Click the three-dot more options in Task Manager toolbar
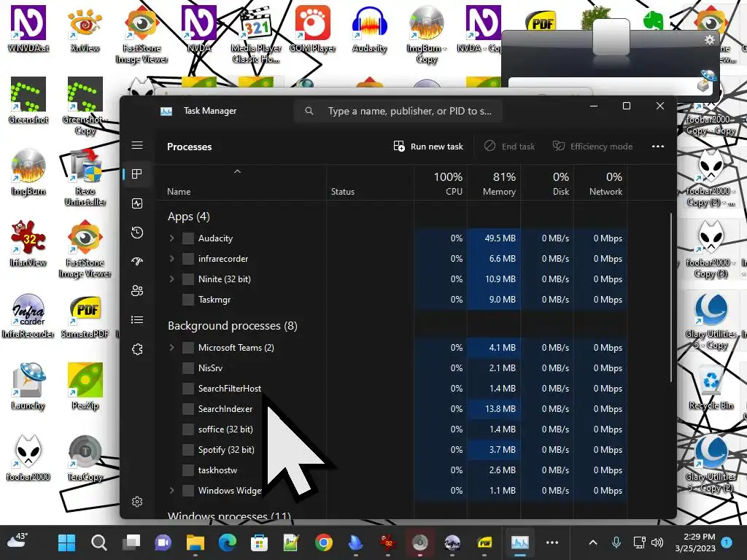The image size is (747, 560). point(657,147)
